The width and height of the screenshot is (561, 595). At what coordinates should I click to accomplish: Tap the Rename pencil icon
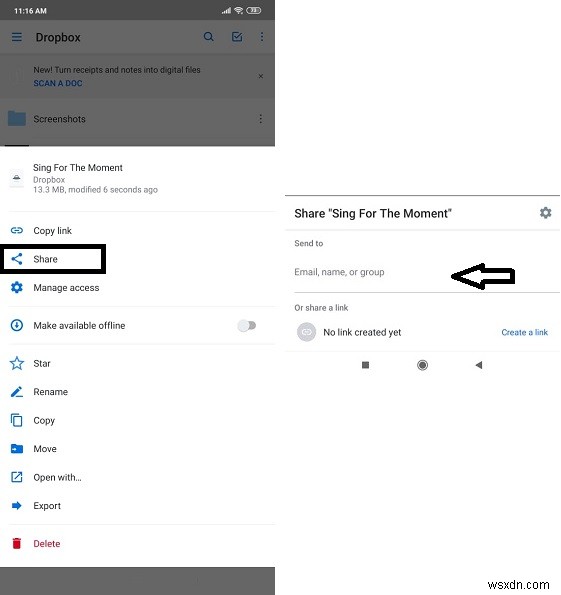coord(17,392)
